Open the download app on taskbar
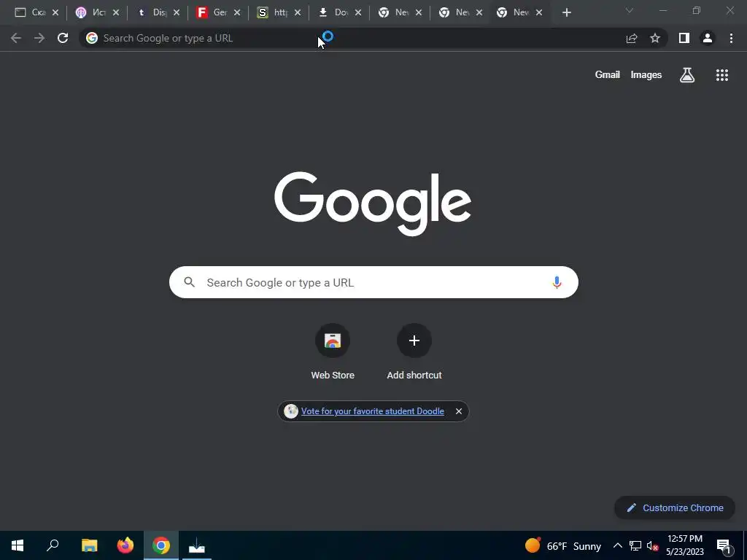Screen dimensions: 747x560 (197, 545)
